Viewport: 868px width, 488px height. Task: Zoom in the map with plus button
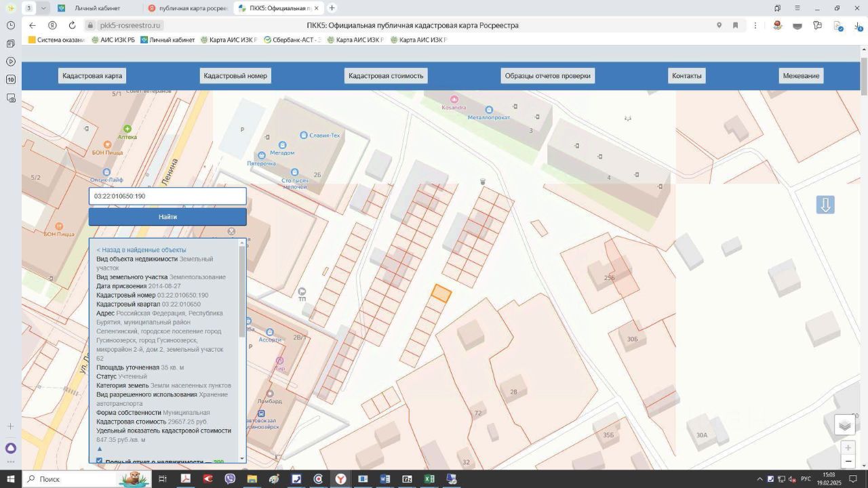(848, 448)
